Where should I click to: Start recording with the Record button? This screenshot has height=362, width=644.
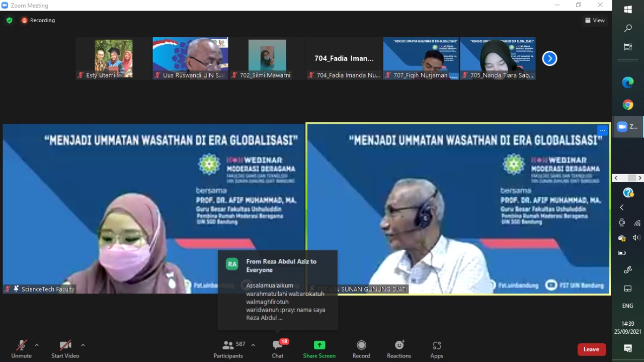[361, 348]
